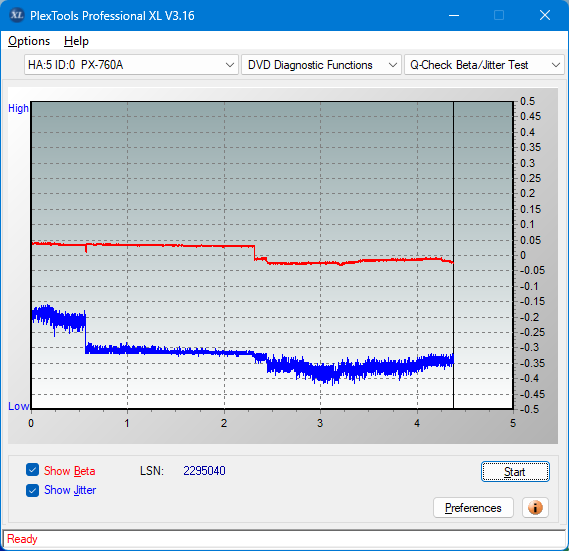Open the Help menu
The width and height of the screenshot is (569, 551).
tap(76, 41)
